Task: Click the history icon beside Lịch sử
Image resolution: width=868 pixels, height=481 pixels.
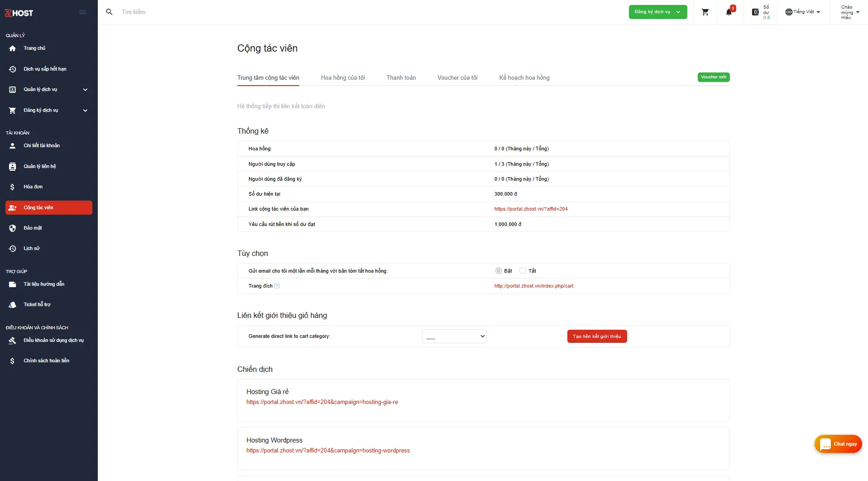Action: coord(13,249)
